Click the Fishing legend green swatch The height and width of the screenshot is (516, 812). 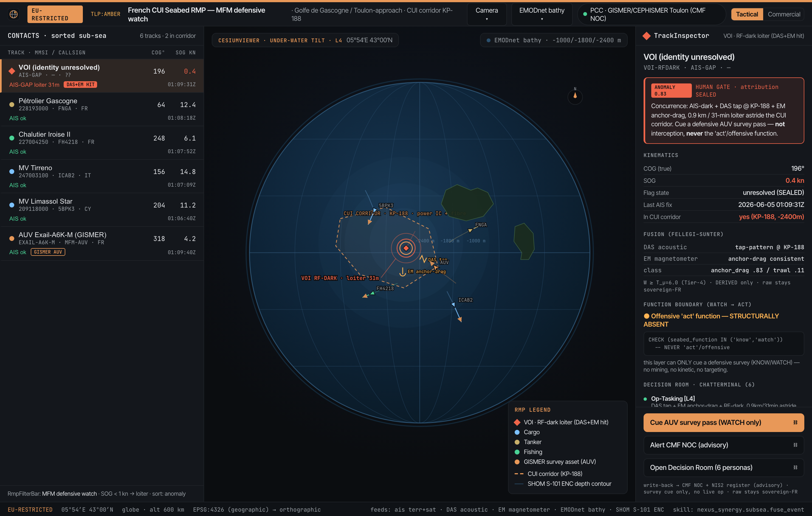coord(517,452)
